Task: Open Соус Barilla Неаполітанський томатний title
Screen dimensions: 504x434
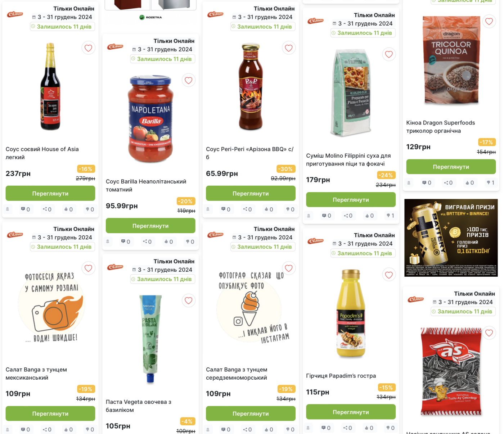Action: click(146, 186)
